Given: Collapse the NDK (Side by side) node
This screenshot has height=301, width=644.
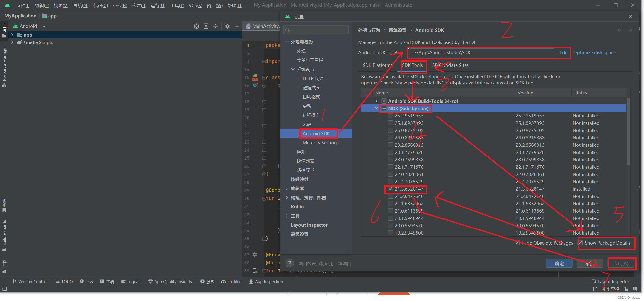Looking at the screenshot, I should tap(376, 108).
